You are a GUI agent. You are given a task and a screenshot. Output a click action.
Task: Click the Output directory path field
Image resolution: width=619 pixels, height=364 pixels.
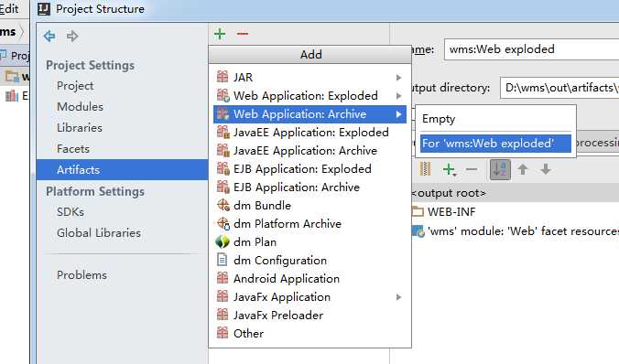tap(559, 88)
